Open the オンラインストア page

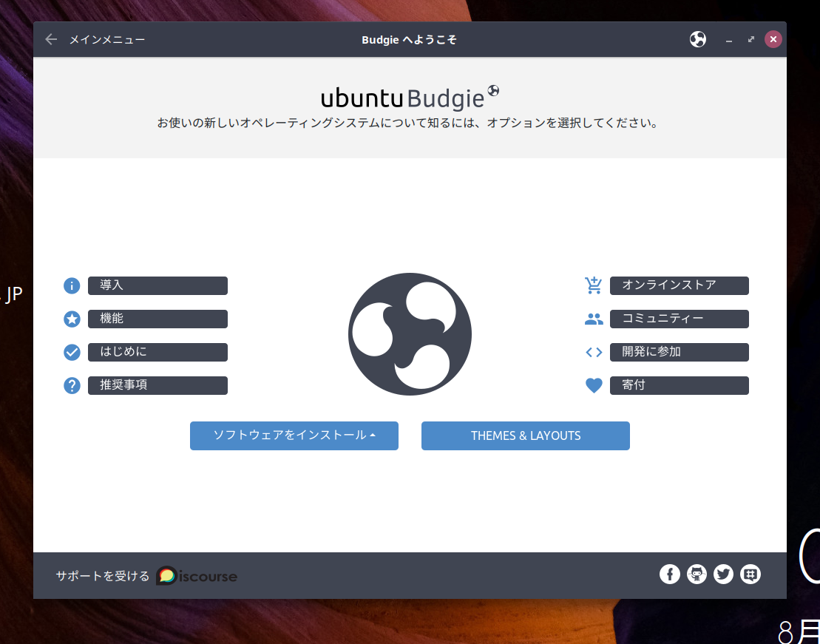[679, 285]
